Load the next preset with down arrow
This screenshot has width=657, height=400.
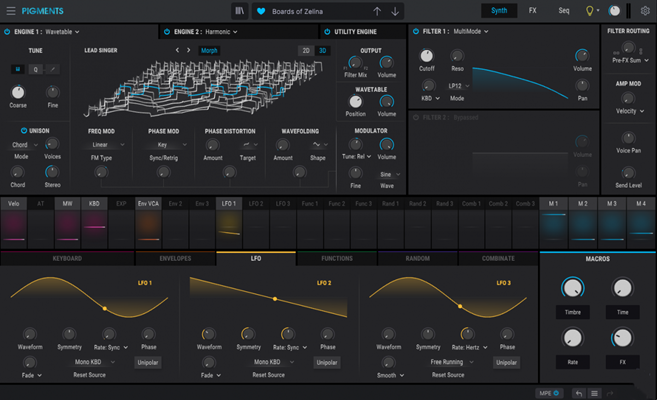(395, 11)
